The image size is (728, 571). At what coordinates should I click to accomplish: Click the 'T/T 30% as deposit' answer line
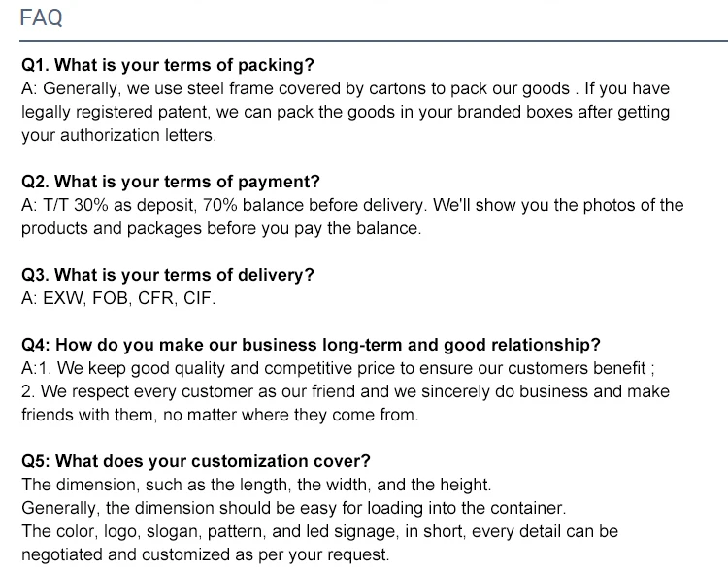coord(352,205)
